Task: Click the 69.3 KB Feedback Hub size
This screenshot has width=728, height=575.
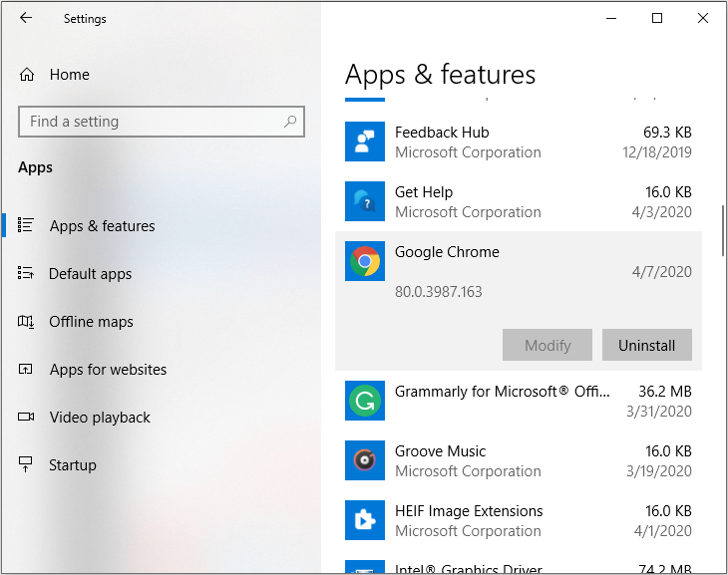Action: click(x=667, y=133)
